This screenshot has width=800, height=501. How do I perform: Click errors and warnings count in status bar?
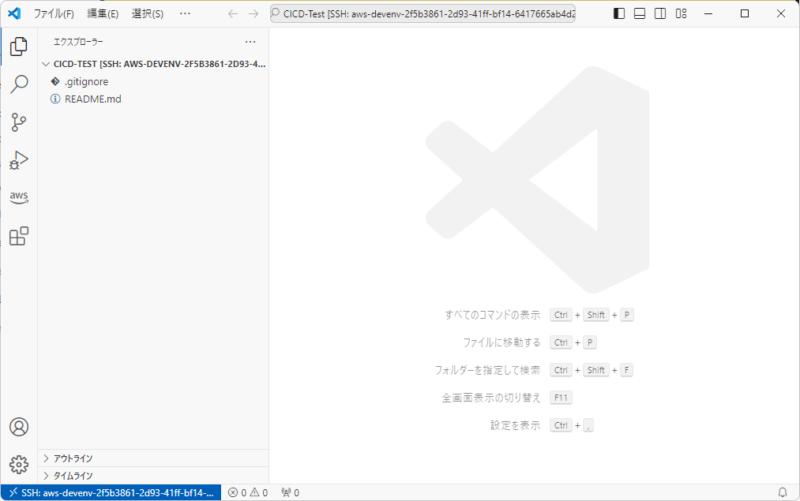click(247, 492)
